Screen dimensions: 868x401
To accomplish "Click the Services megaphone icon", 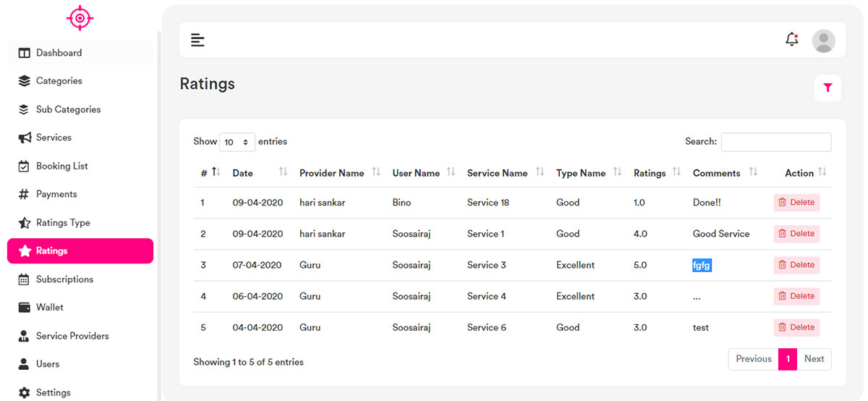I will point(24,138).
